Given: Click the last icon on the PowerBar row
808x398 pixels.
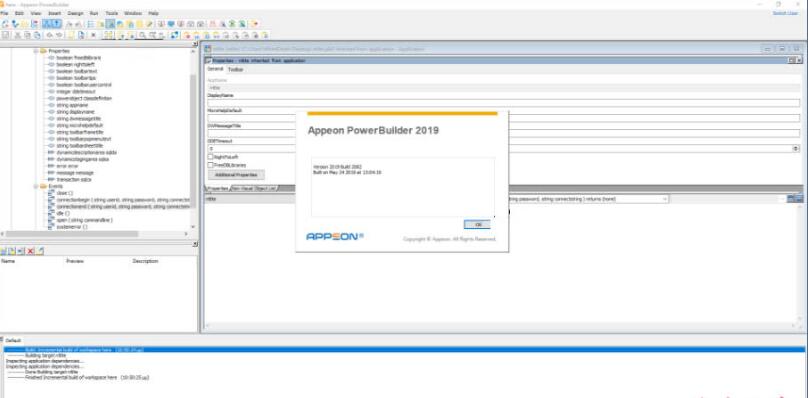Looking at the screenshot, I should 255,24.
